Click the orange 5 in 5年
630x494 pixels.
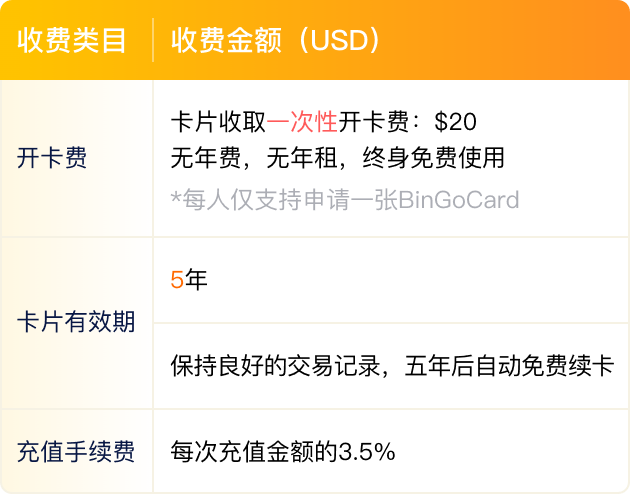pyautogui.click(x=177, y=280)
